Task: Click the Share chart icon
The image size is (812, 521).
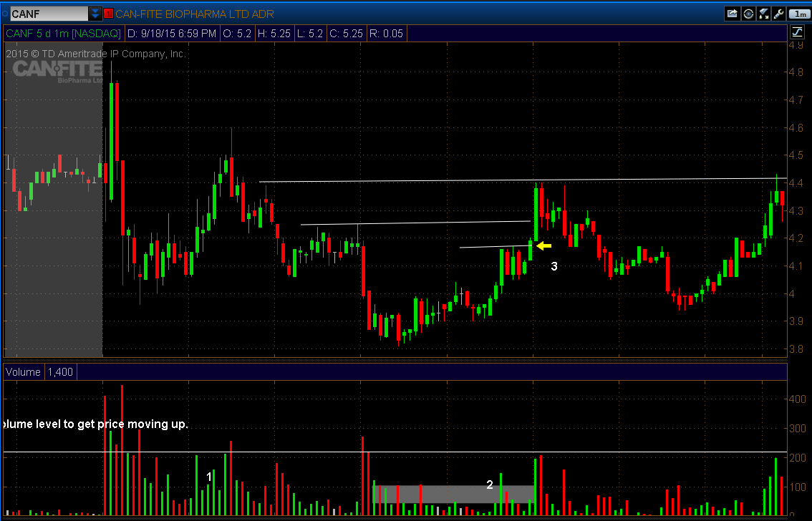Action: pyautogui.click(x=732, y=14)
